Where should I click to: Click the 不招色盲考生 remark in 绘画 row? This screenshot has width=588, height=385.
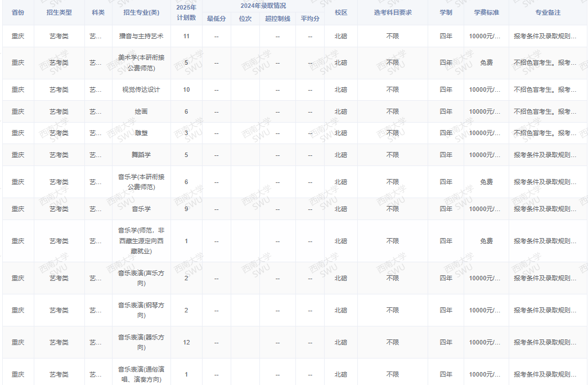click(545, 111)
